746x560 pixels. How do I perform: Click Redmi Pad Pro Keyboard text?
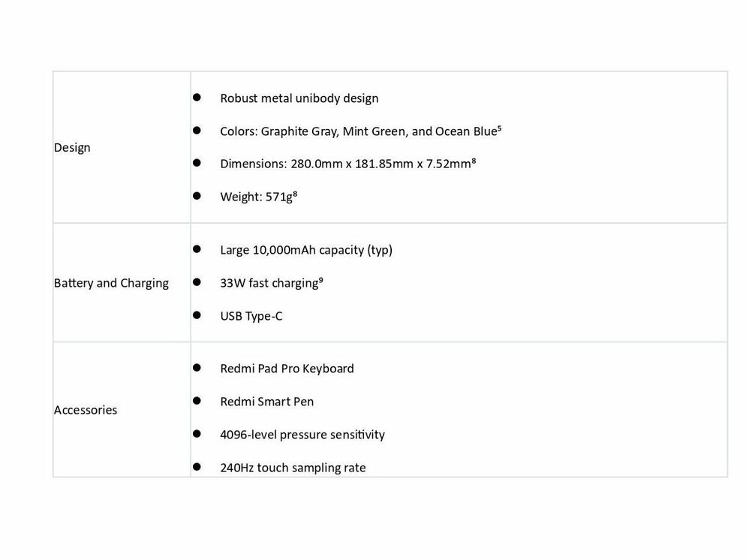pos(287,369)
